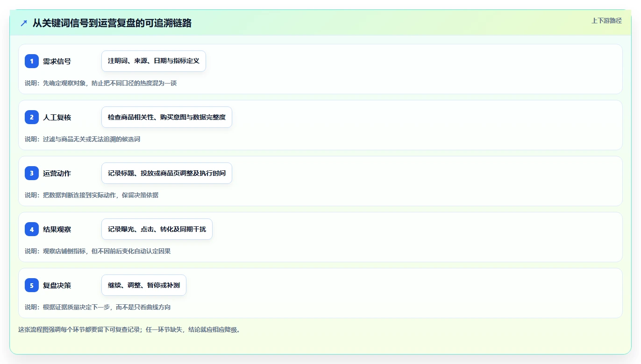Click the 记录曝光、点击、转化及同期干扰 chip
Viewport: 641px width, 364px height.
(157, 229)
